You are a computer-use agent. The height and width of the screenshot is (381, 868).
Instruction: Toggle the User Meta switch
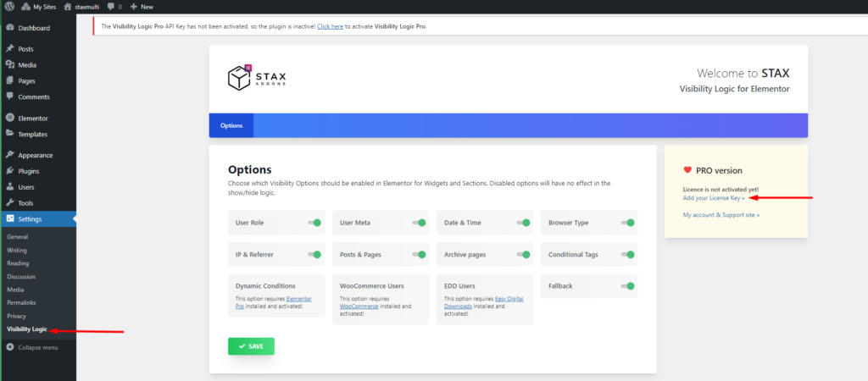click(419, 223)
